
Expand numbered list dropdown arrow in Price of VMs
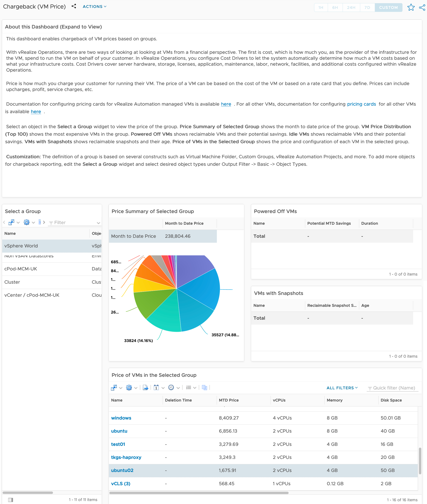(195, 388)
